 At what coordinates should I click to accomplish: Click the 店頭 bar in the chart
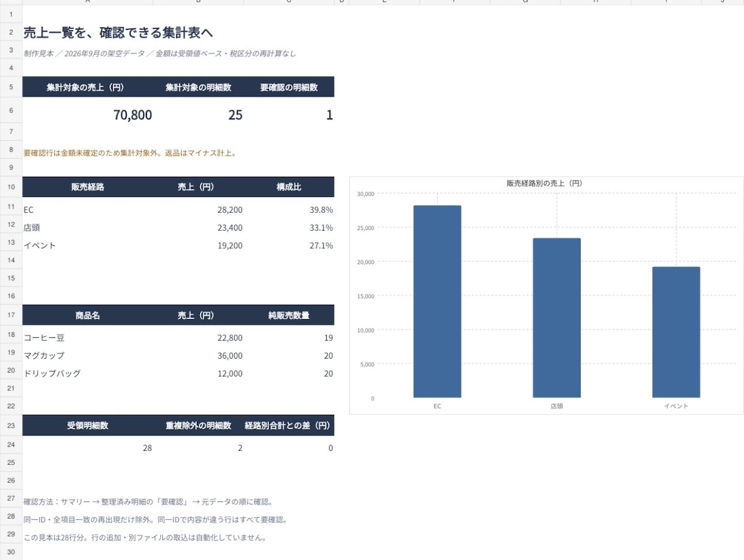(x=556, y=318)
